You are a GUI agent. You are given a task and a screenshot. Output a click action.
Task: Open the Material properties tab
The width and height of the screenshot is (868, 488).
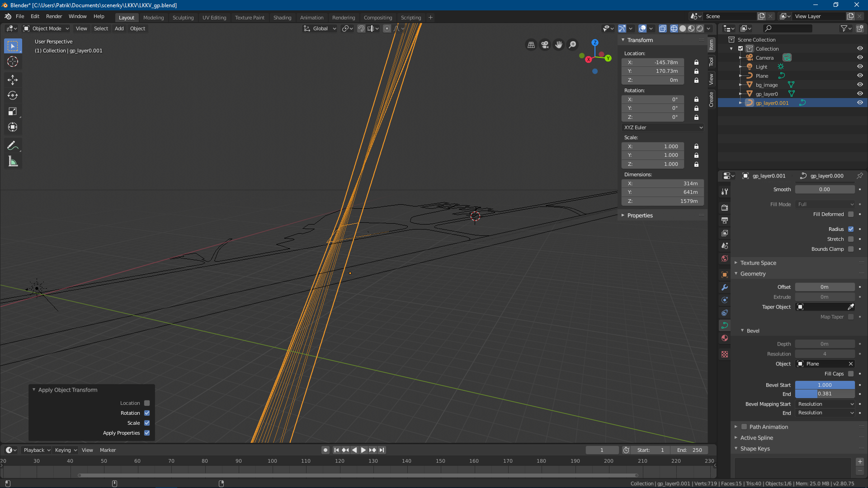point(725,338)
